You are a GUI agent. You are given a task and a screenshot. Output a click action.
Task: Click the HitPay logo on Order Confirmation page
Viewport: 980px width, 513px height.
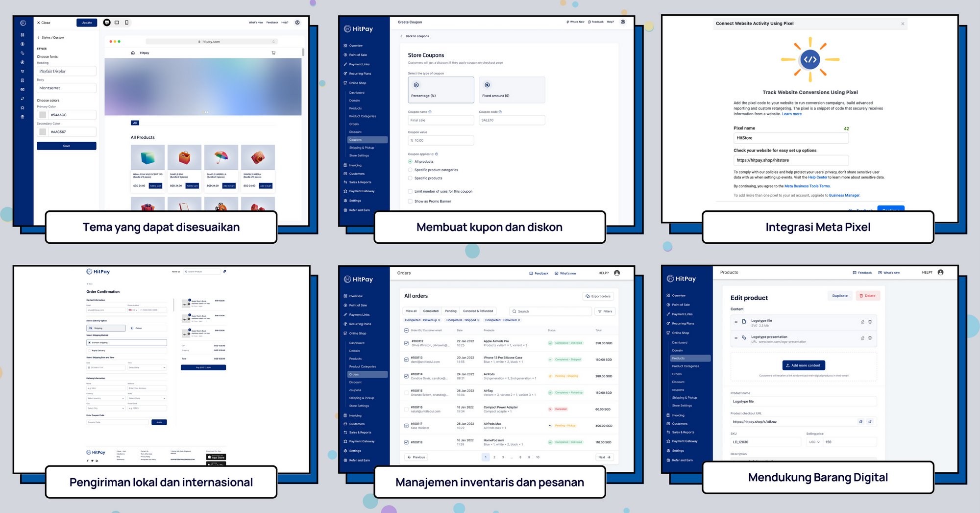tap(98, 272)
